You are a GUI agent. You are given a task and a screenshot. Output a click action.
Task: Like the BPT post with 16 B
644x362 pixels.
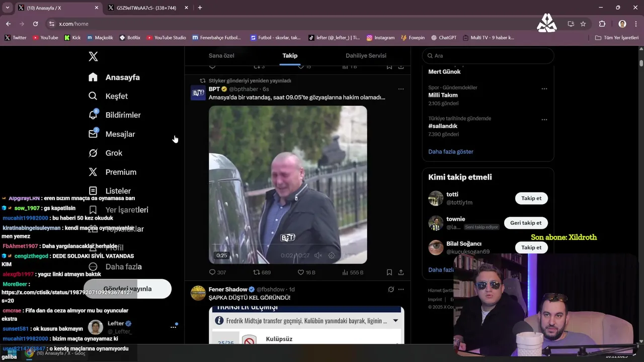click(x=306, y=273)
